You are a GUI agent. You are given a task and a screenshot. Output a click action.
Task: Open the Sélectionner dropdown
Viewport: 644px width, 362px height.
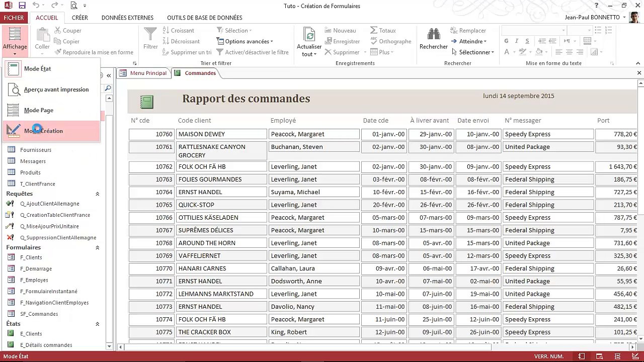[x=472, y=52]
